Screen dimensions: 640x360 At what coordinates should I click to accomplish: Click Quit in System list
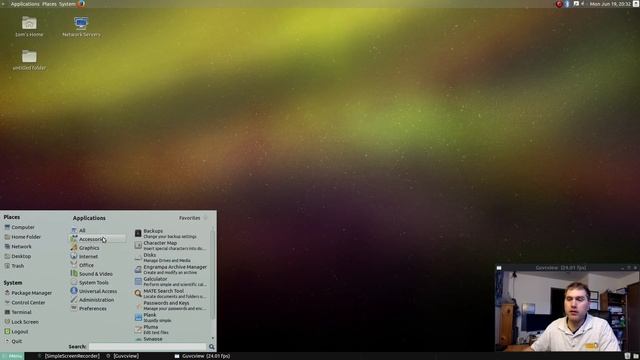tap(13, 341)
